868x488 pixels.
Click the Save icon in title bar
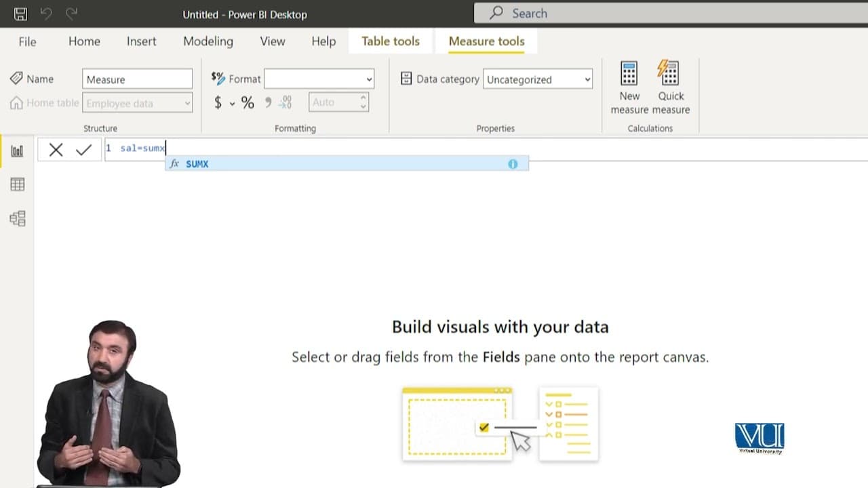tap(20, 14)
